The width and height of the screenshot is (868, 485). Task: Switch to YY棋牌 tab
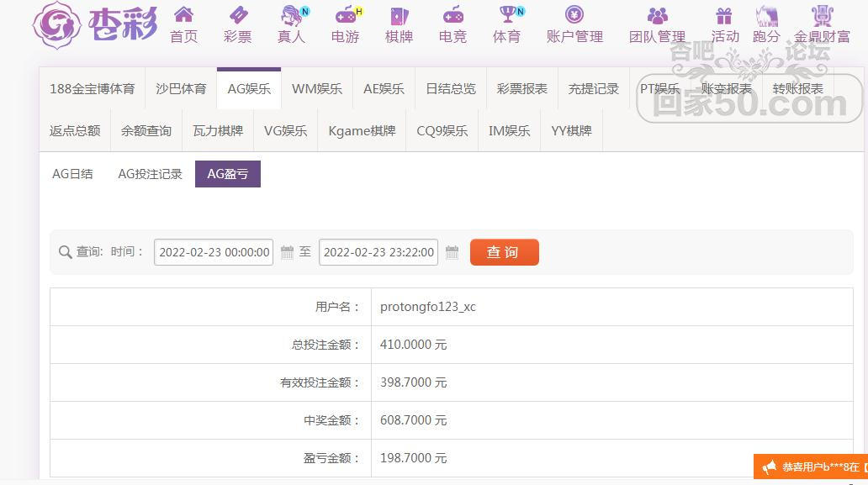[x=571, y=130]
